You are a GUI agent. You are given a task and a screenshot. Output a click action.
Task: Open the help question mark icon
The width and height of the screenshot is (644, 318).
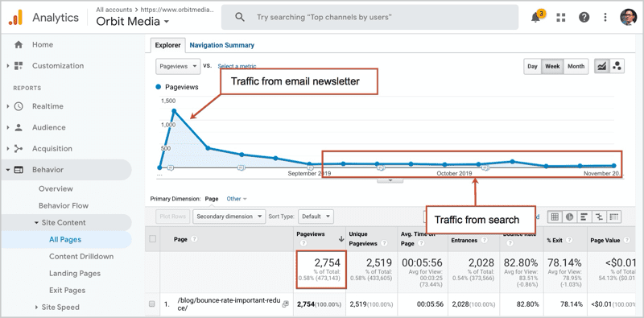point(584,17)
